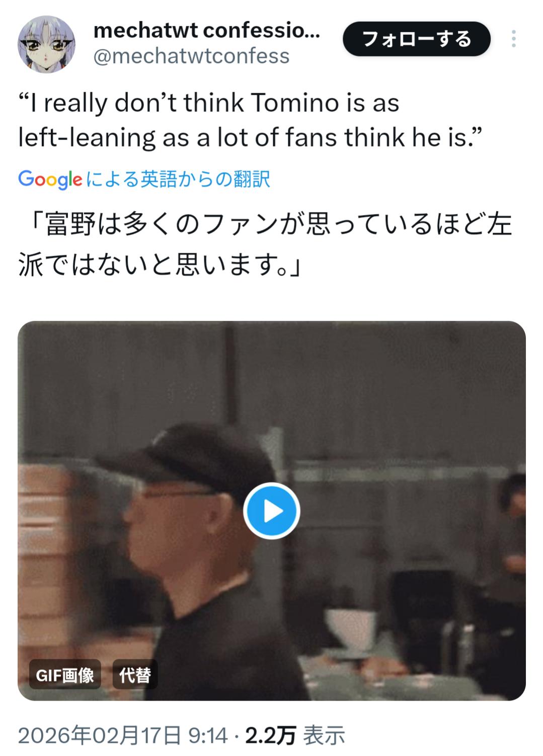The height and width of the screenshot is (756, 543).
Task: Click the による英語からの翻訳 translation link
Action: pyautogui.click(x=178, y=179)
